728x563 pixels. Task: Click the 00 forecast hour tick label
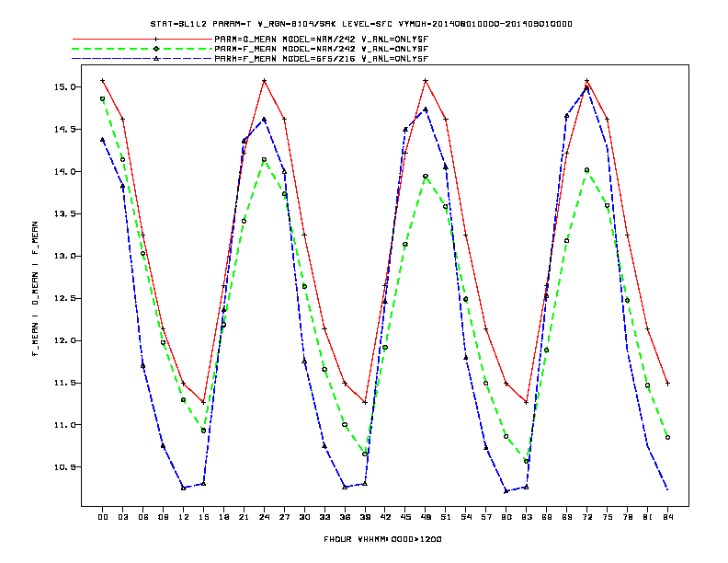tap(103, 517)
